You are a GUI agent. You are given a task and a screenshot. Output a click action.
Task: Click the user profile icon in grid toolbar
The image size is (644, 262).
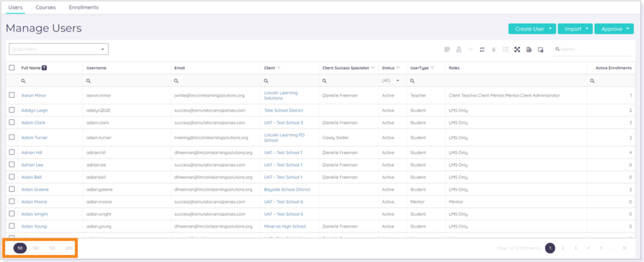459,50
